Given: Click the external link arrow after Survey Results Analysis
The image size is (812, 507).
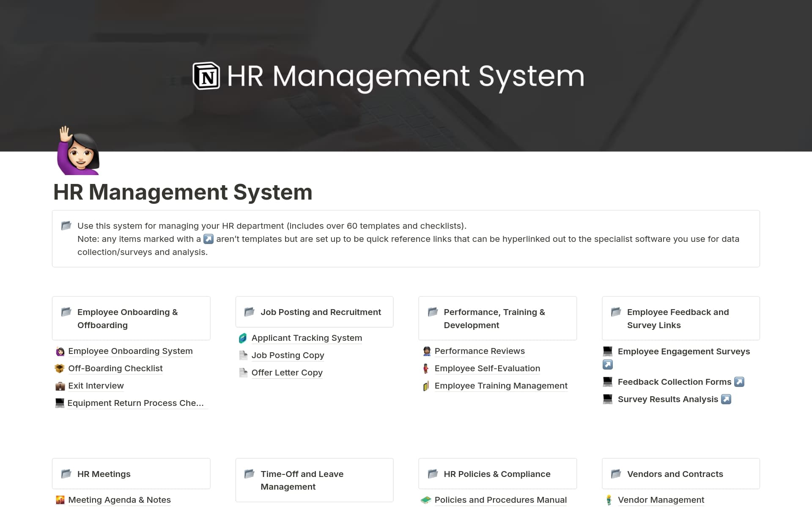Looking at the screenshot, I should click(x=726, y=399).
